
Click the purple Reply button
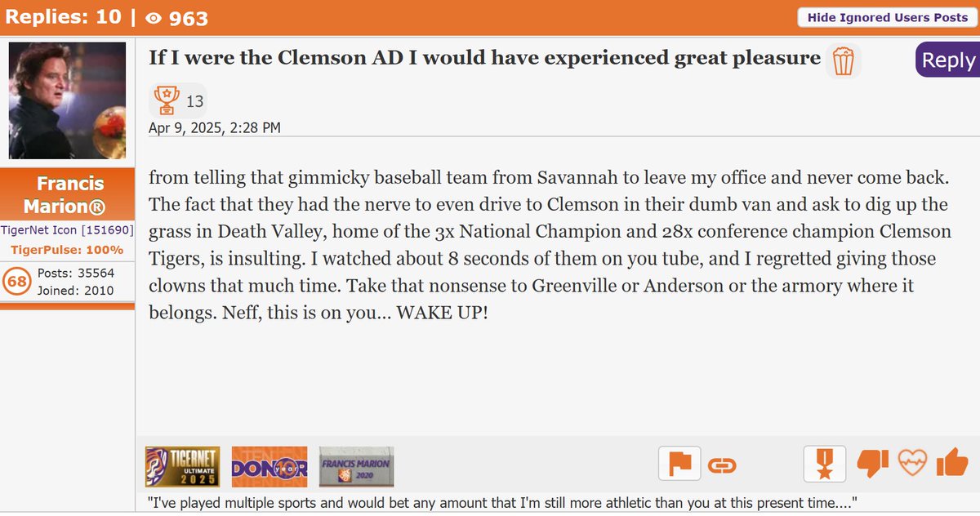point(947,60)
